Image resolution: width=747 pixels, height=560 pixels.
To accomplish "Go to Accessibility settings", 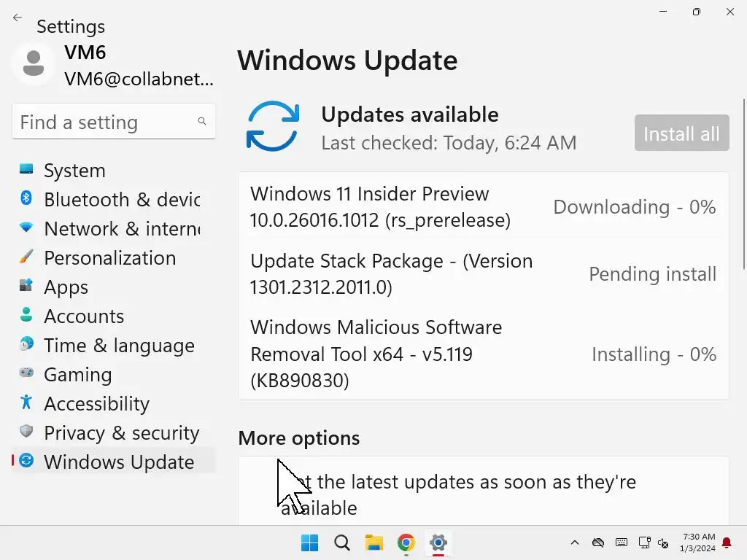I will [113, 404].
